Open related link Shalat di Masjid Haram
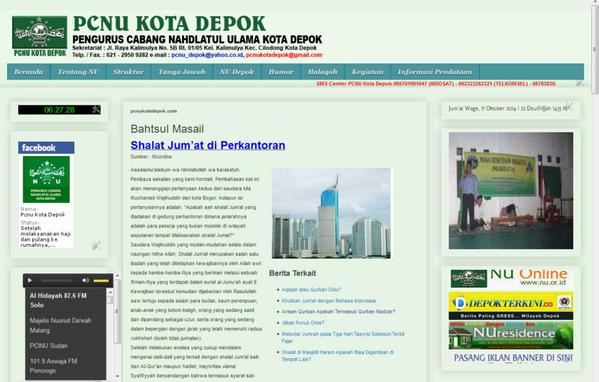Image resolution: width=599 pixels, height=382 pixels. (x=338, y=356)
